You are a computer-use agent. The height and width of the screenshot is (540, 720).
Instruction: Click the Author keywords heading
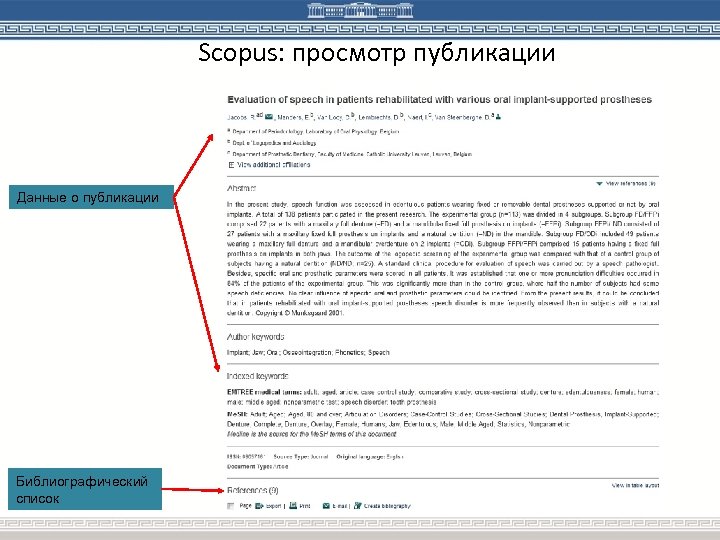pos(256,337)
